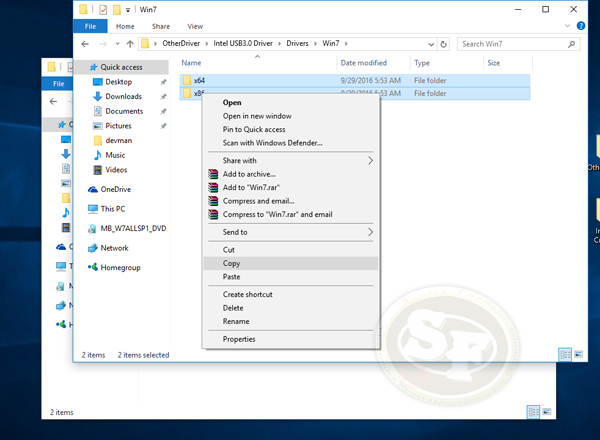600x440 pixels.
Task: Switch Win7 window to details view
Action: 565,355
